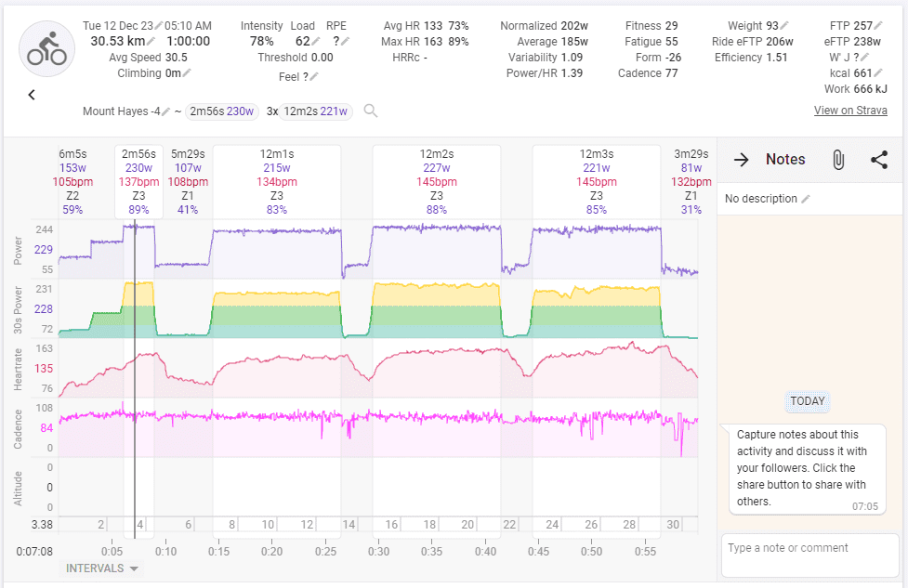Select the 2m56s 230w interval chip

point(221,111)
